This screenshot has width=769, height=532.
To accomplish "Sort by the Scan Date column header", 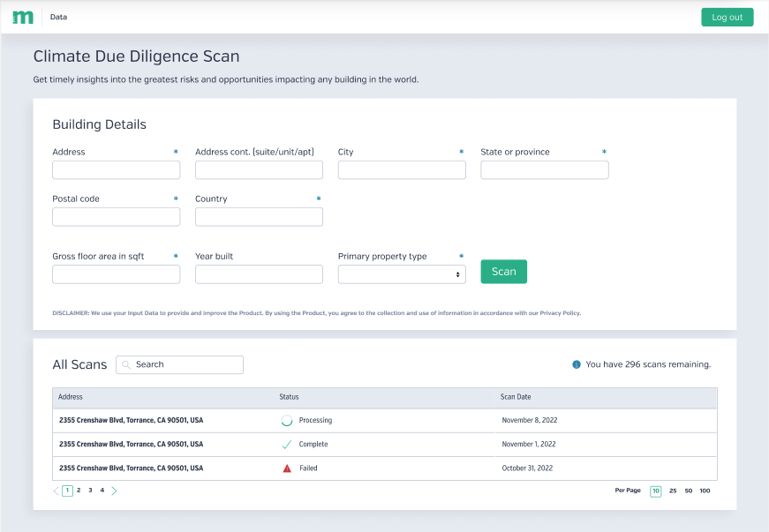I will tap(516, 397).
